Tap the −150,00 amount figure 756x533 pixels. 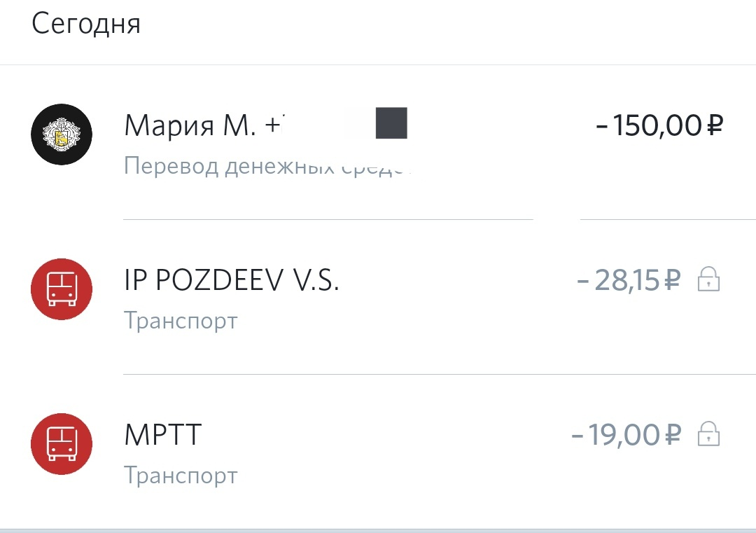(x=648, y=125)
